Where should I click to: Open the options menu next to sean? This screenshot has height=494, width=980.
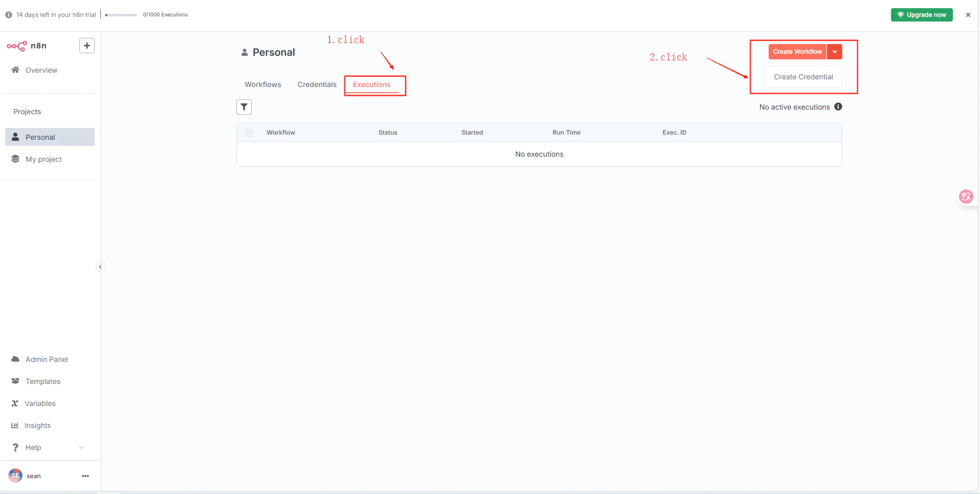coord(85,476)
